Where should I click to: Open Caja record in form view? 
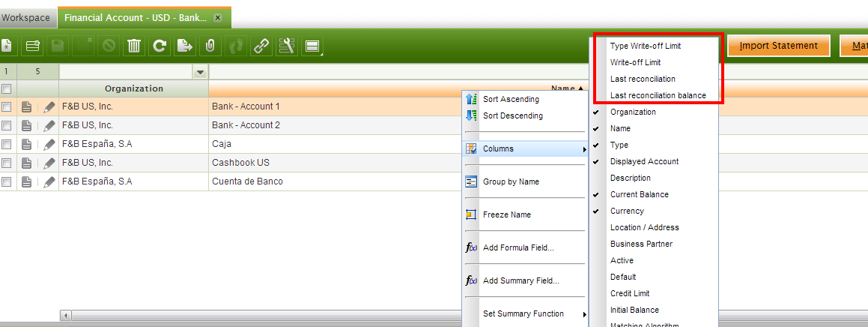coord(26,144)
